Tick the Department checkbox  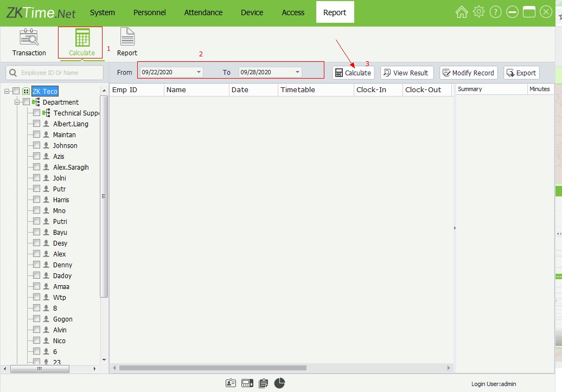point(26,102)
